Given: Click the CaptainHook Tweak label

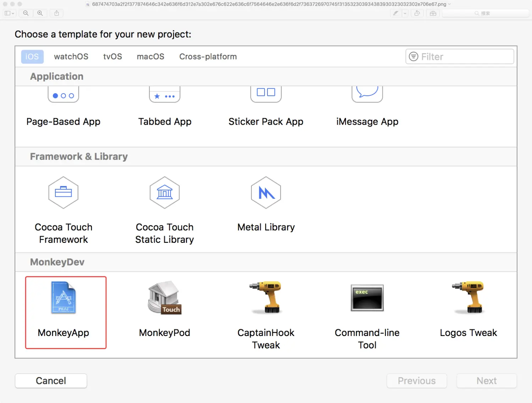Looking at the screenshot, I should (x=266, y=339).
